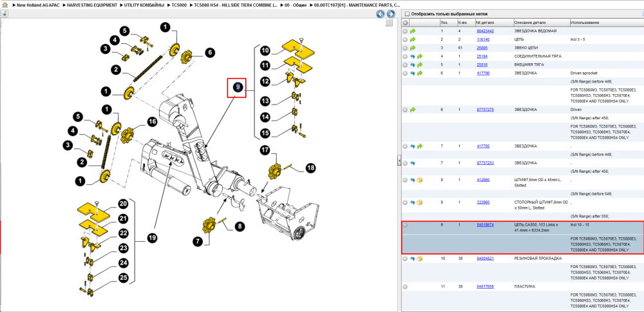Click the pin icon in diagram toolbar

point(4,14)
